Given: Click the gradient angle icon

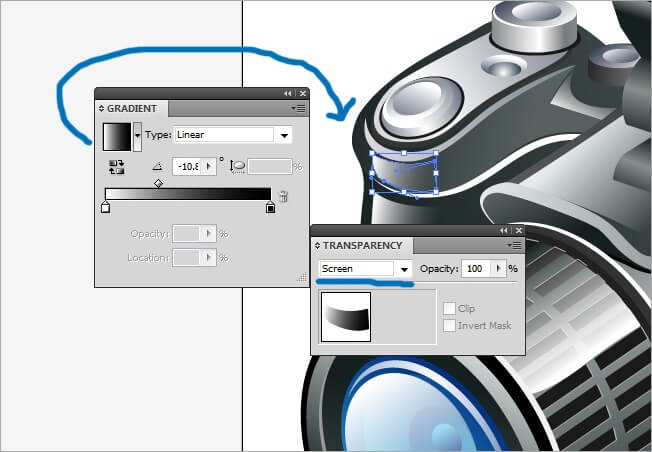Looking at the screenshot, I should tap(157, 167).
